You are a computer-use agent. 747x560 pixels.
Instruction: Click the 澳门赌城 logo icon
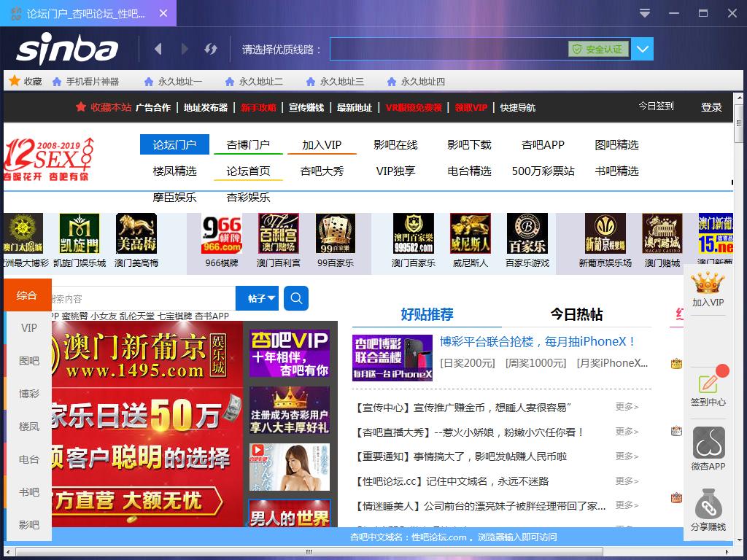662,233
